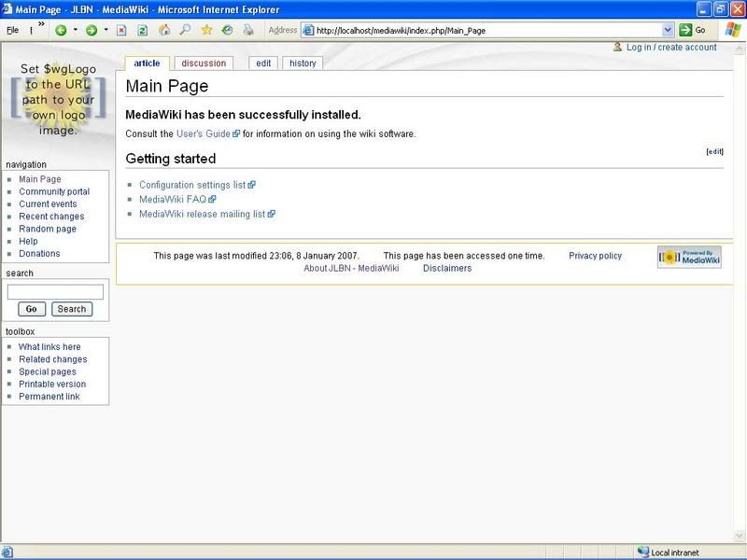Click the last modified date text
Screen dimensions: 747x560
click(256, 256)
